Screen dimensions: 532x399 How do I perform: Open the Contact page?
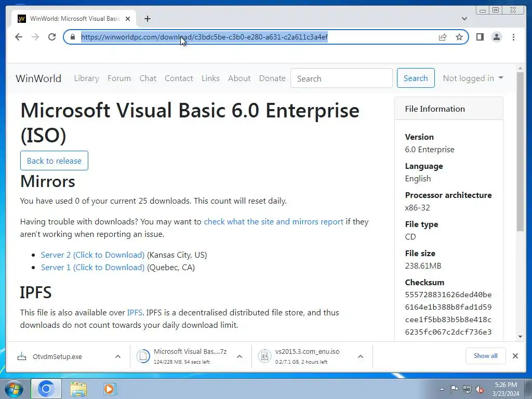179,78
